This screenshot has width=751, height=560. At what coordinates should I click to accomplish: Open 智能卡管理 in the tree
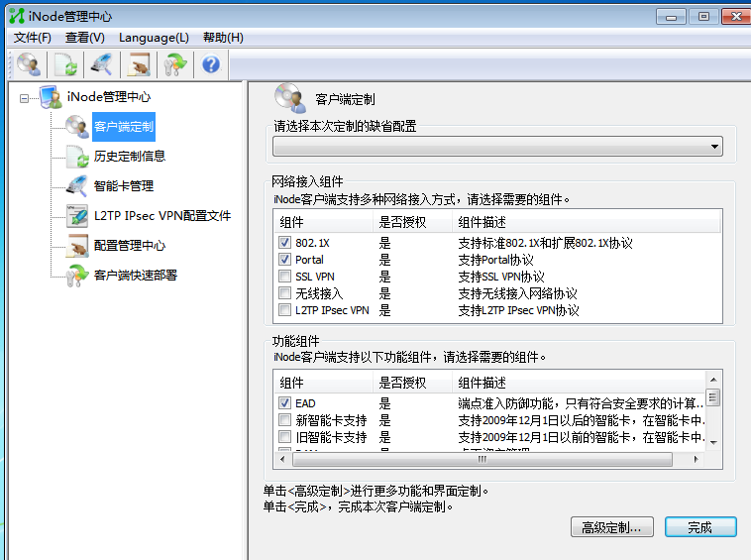point(124,186)
